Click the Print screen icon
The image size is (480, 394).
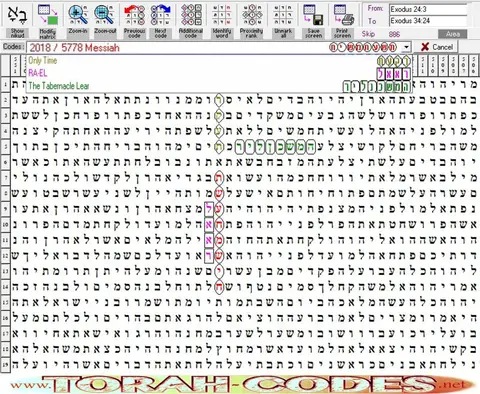point(343,15)
